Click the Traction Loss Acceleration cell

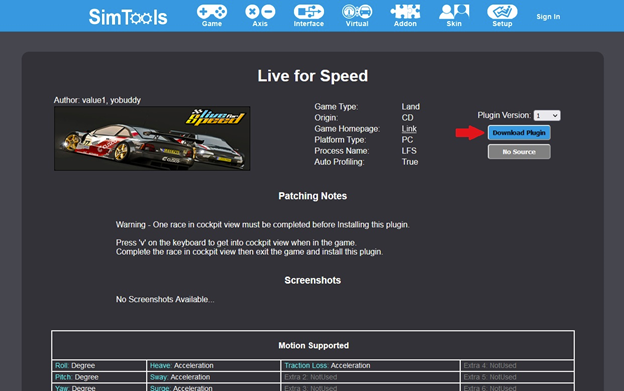pos(370,366)
